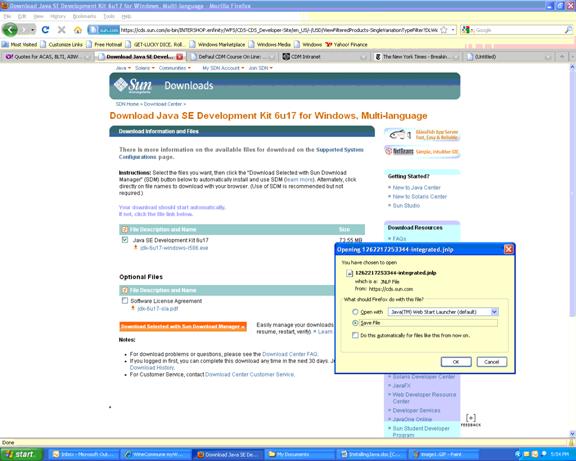Screen dimensions: 576x461
Task: Tick the Software License Agreement checkbox
Action: [x=125, y=301]
